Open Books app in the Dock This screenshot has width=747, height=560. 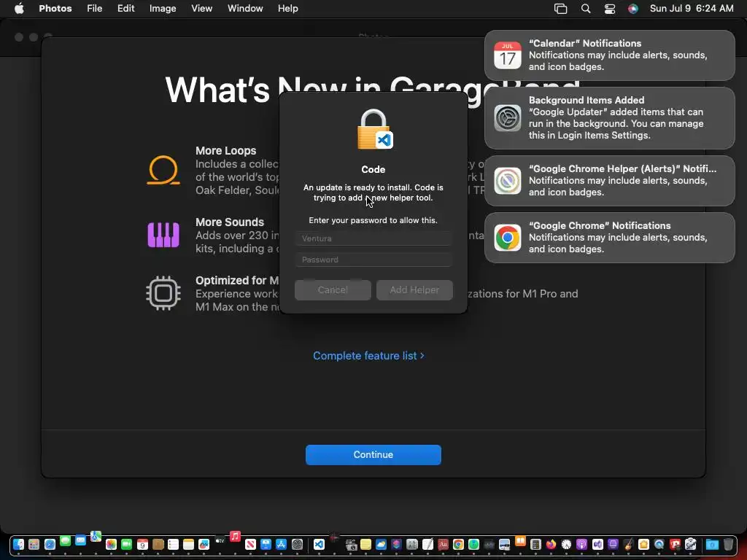pyautogui.click(x=520, y=541)
